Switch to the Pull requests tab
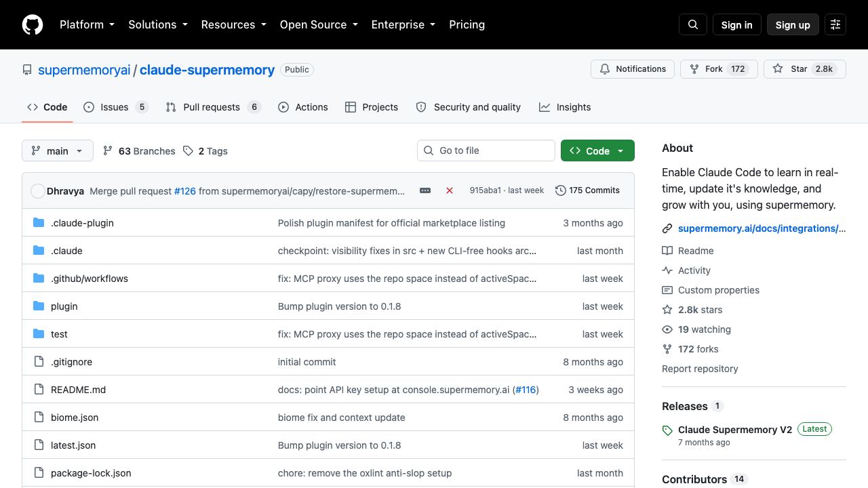Viewport: 868px width, 488px height. click(x=213, y=107)
